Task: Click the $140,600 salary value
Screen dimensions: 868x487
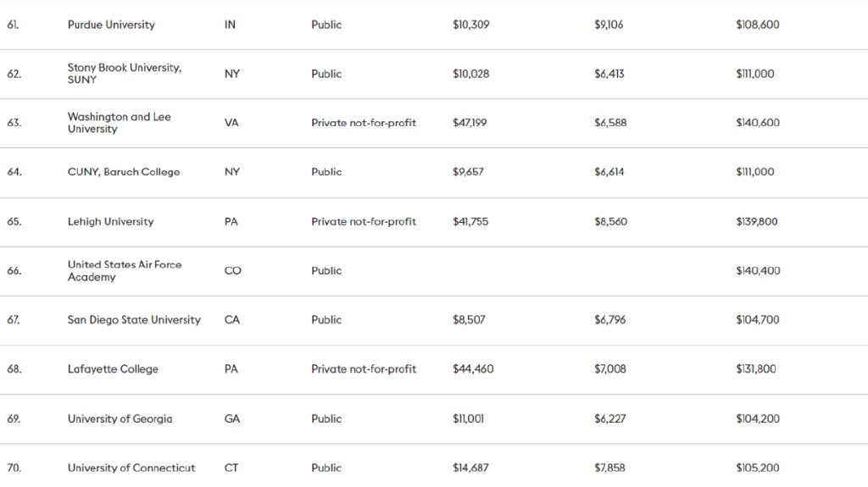Action: (x=758, y=123)
